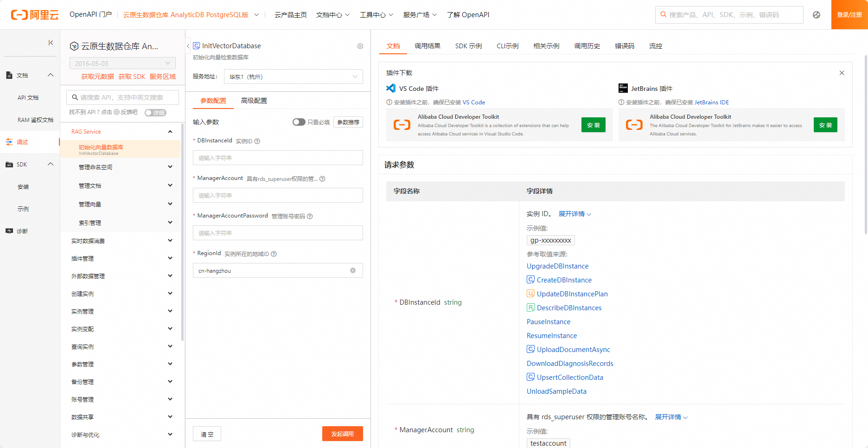The image size is (868, 448).
Task: Click the SDK icon in sidebar
Action: pos(9,165)
